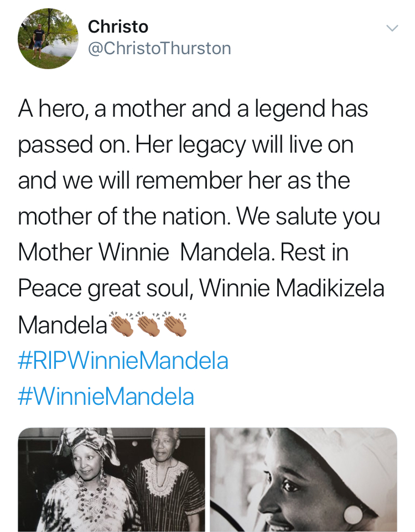415x532 pixels.
Task: Open Christo's profile picture
Action: click(x=48, y=38)
